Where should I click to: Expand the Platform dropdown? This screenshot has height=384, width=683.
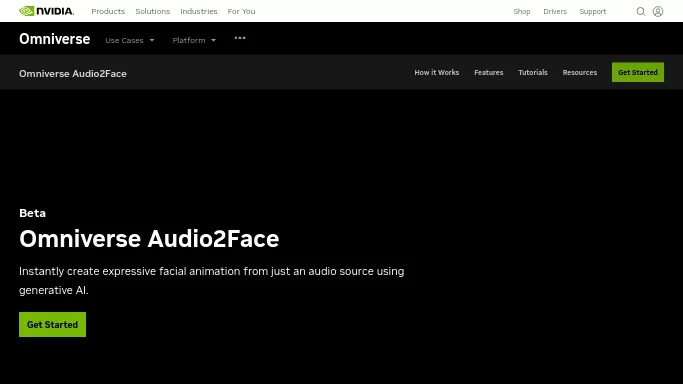(194, 40)
